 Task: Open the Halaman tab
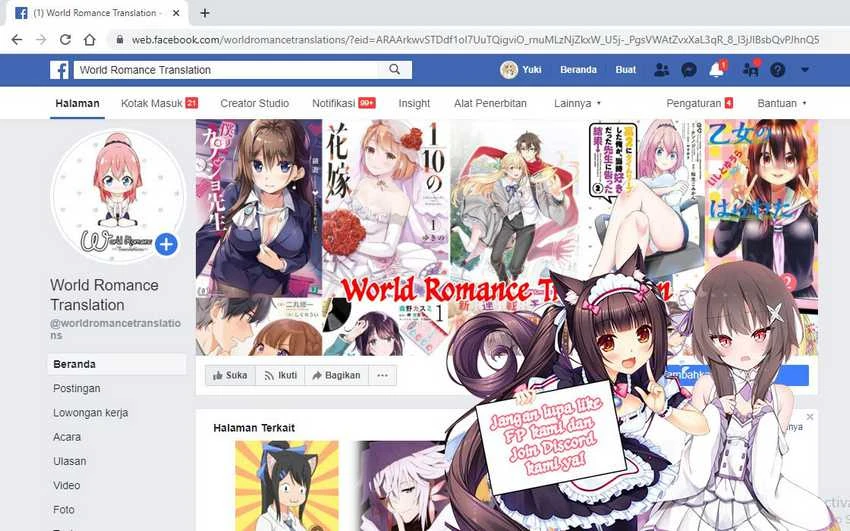pyautogui.click(x=78, y=103)
